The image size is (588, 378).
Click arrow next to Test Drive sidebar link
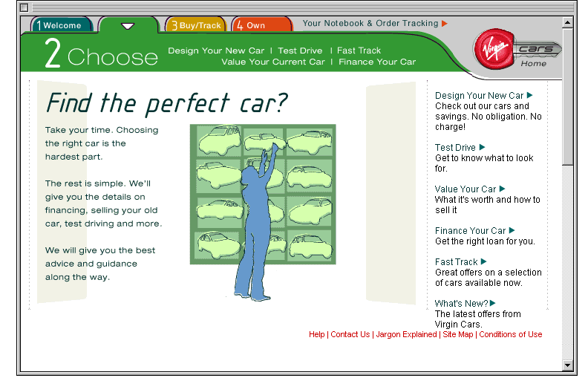point(483,147)
